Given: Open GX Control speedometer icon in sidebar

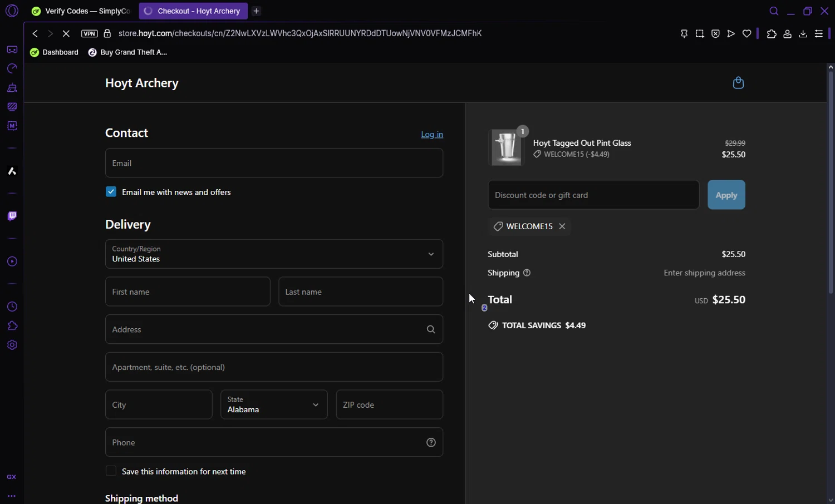Looking at the screenshot, I should [12, 68].
